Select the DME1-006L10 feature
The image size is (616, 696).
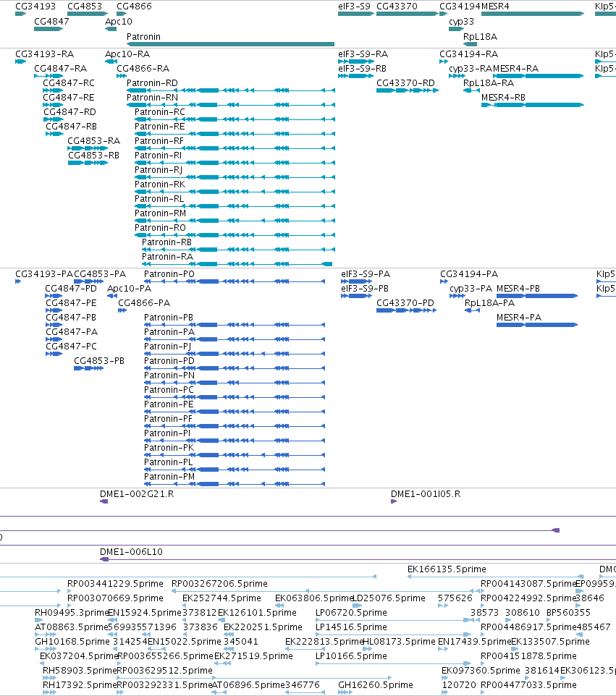[x=358, y=559]
